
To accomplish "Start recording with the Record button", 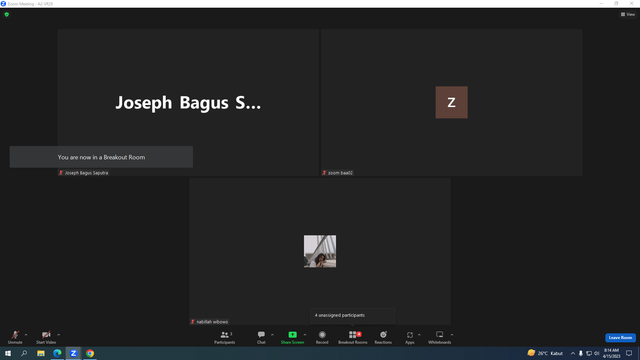I will 322,337.
